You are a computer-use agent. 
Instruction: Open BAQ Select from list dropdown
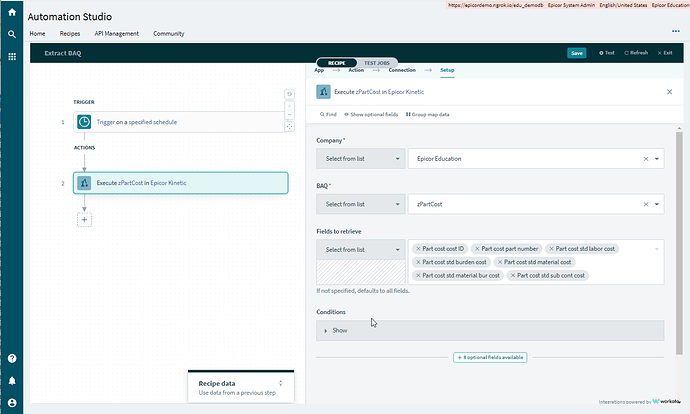[360, 204]
